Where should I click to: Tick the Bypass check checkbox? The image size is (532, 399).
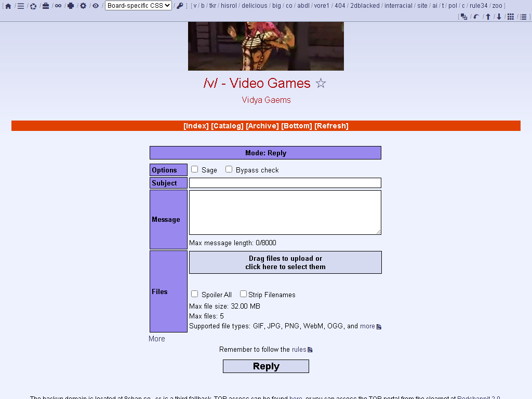click(229, 169)
